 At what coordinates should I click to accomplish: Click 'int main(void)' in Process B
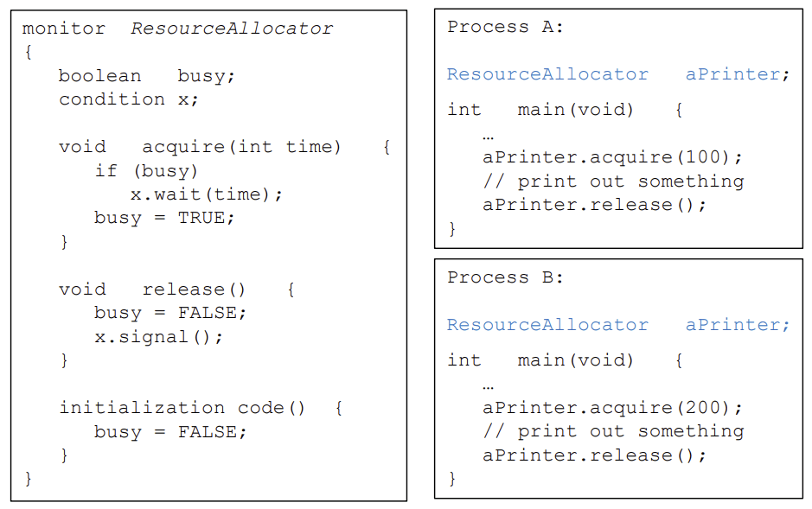pyautogui.click(x=540, y=360)
